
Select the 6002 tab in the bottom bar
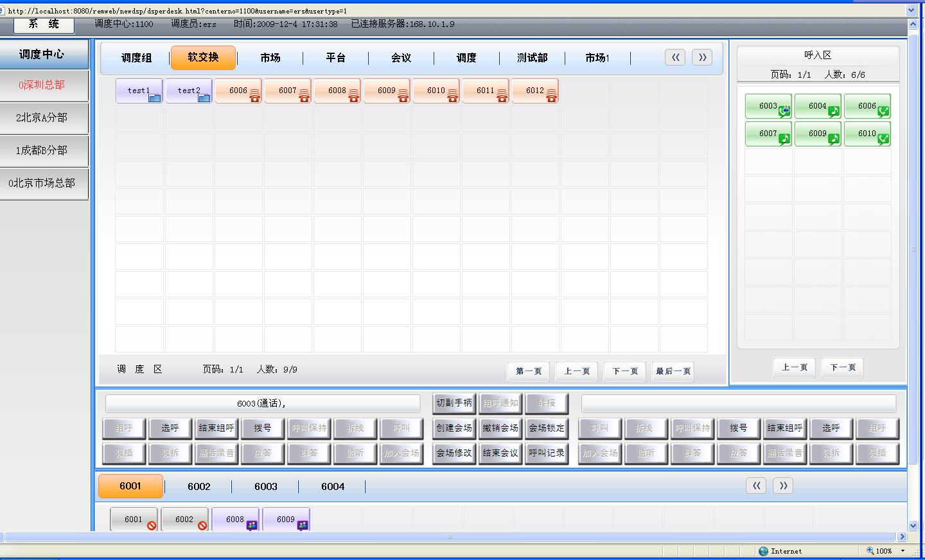pyautogui.click(x=199, y=487)
